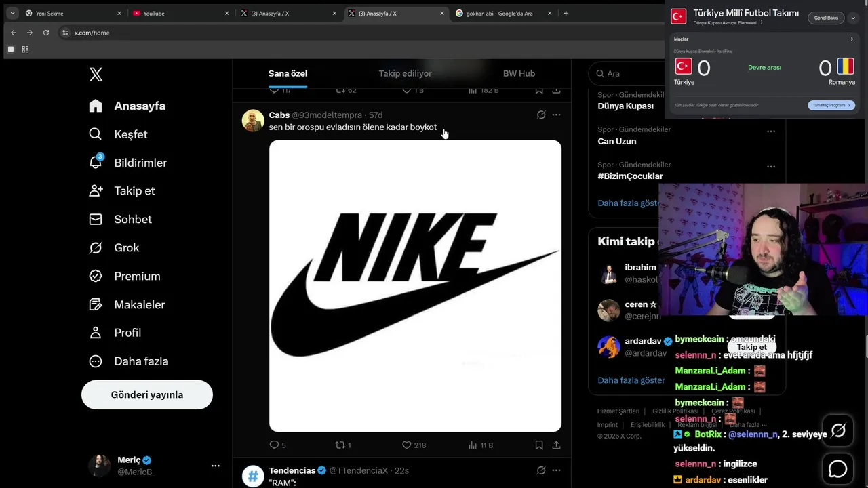868x488 pixels.
Task: Open options for Can Uzun trend
Action: [771, 131]
